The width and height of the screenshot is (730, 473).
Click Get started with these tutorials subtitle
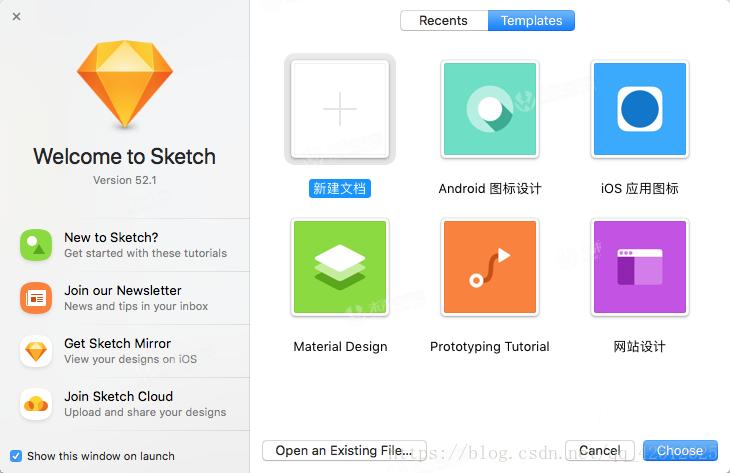coord(145,253)
